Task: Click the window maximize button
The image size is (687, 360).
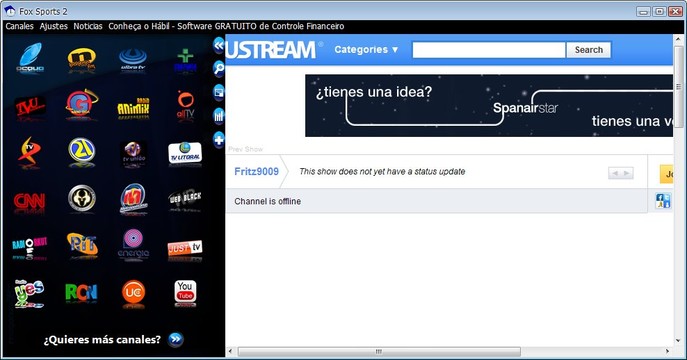Action: 659,11
